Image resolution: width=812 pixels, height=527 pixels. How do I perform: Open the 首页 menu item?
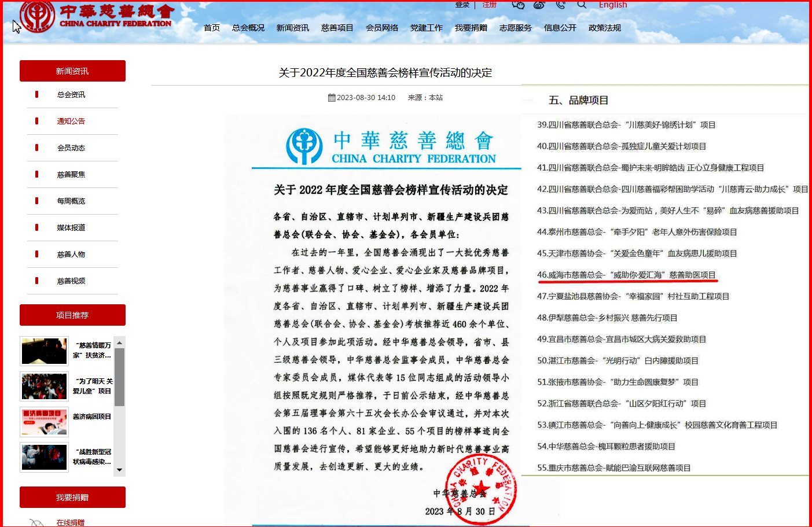coord(212,28)
